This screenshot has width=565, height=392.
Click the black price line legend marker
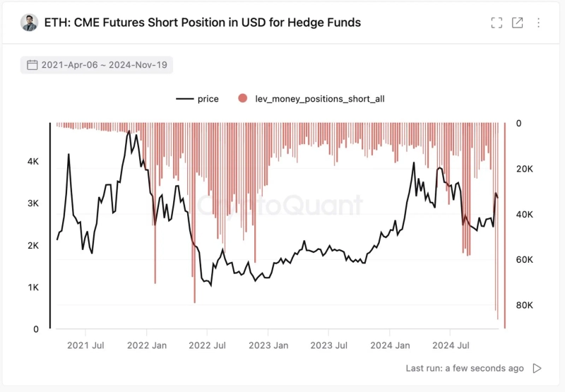pyautogui.click(x=184, y=99)
